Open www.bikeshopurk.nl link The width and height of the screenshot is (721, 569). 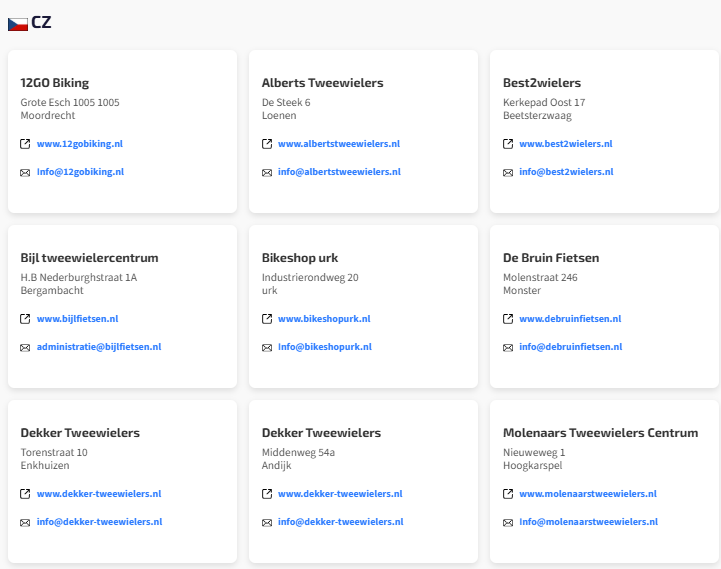[x=324, y=318]
